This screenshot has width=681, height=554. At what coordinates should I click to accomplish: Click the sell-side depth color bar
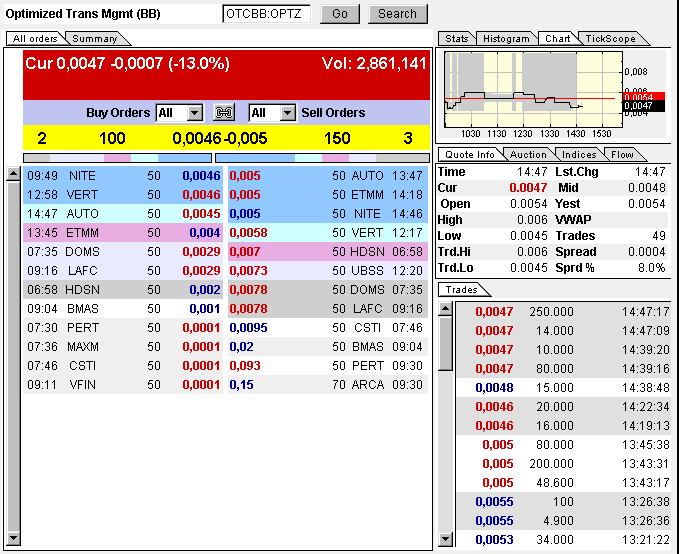pyautogui.click(x=322, y=158)
